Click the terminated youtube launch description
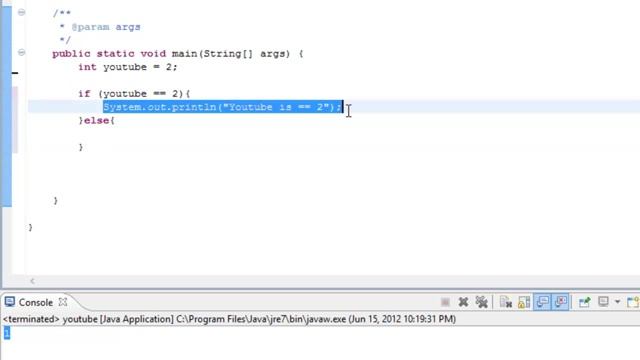This screenshot has height=360, width=640. click(229, 319)
